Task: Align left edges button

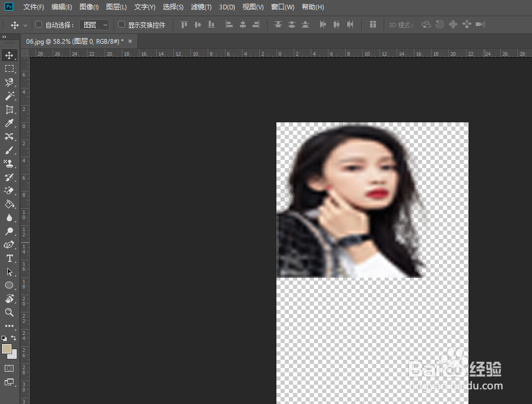Action: click(x=230, y=24)
